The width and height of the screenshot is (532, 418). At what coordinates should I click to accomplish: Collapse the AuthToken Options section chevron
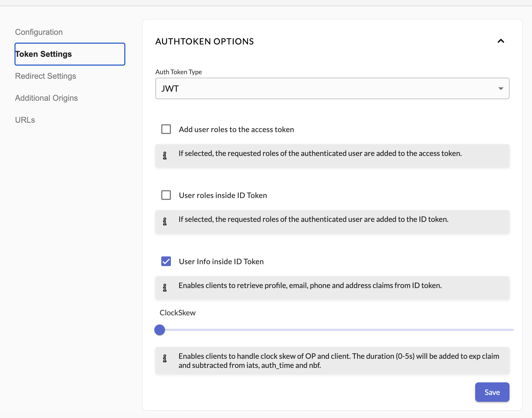coord(501,41)
